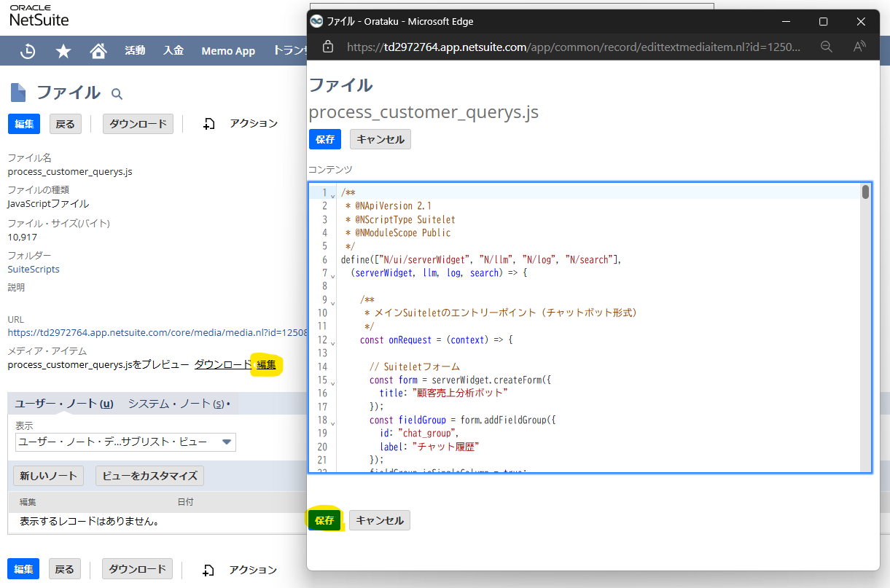Click the read aloud icon in Edge
This screenshot has width=890, height=588.
pos(859,47)
